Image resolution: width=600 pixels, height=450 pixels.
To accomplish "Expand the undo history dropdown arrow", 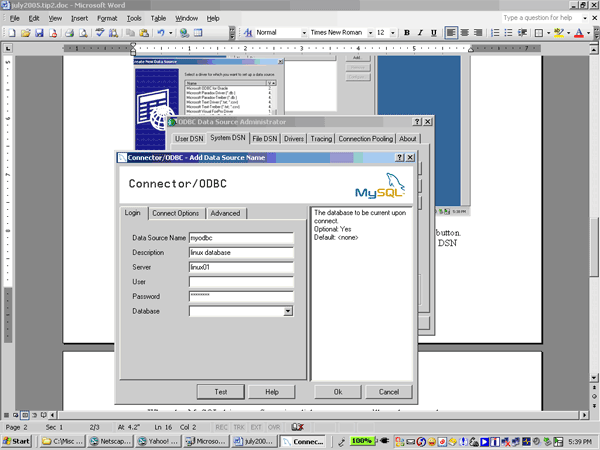I will point(171,33).
